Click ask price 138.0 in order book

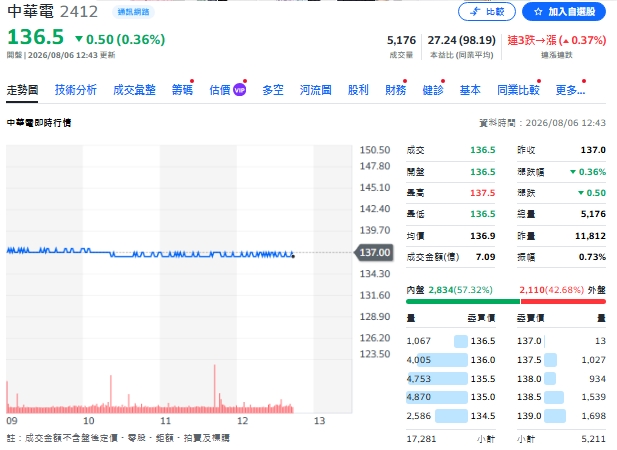529,379
